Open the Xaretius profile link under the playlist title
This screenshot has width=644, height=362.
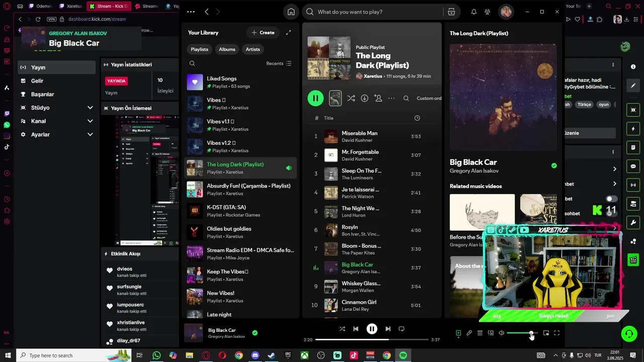[x=373, y=76]
